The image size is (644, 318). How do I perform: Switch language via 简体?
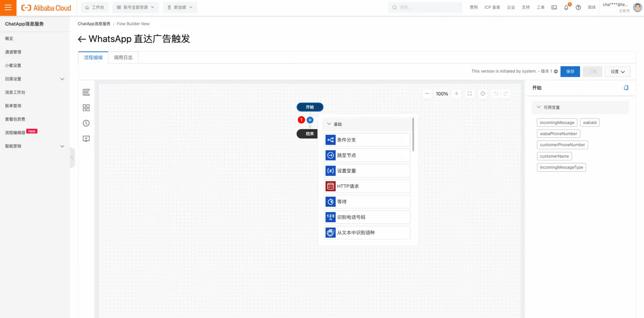592,7
